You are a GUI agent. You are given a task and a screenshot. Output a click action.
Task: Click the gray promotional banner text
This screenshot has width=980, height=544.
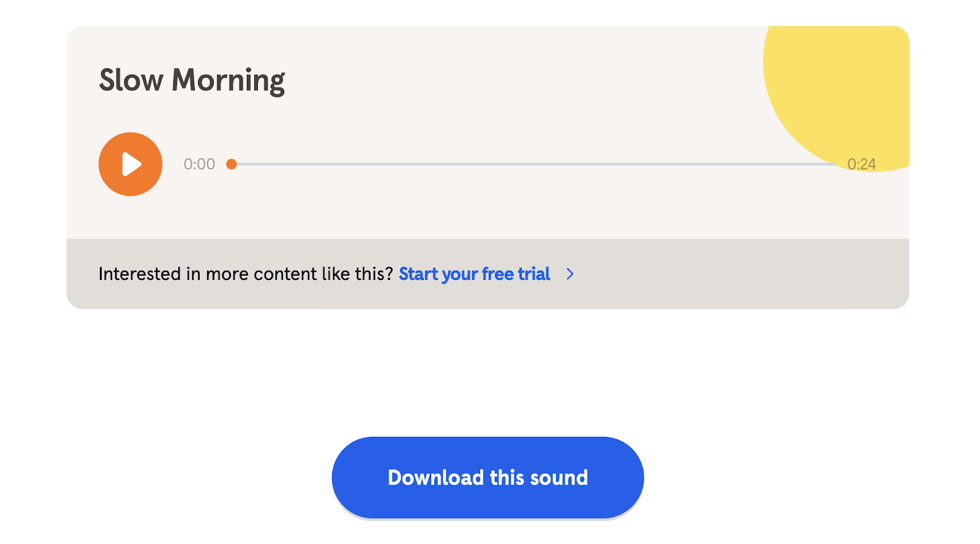[x=247, y=274]
